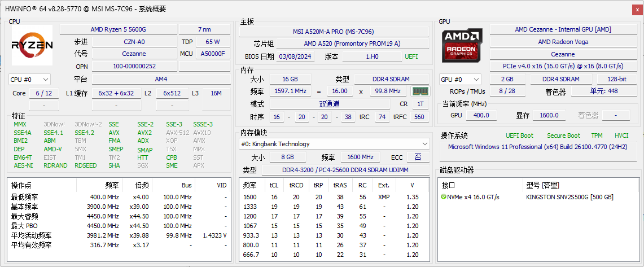
Task: Click the 单元: 448 shader value
Action: pyautogui.click(x=604, y=91)
